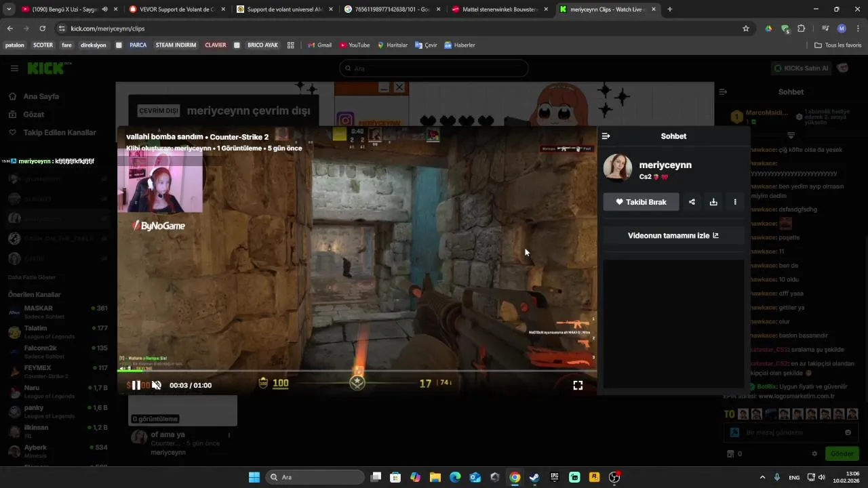This screenshot has height=488, width=868.
Task: Show hidden system tray icons
Action: coord(762,477)
